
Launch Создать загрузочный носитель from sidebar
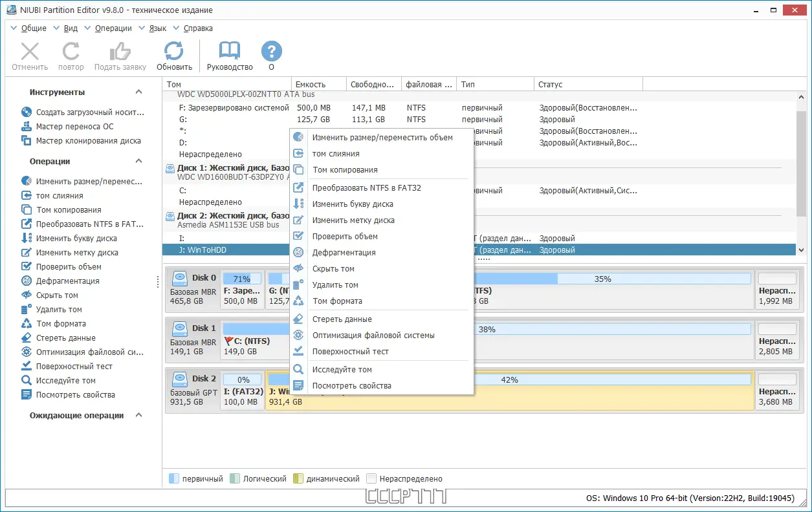click(89, 112)
